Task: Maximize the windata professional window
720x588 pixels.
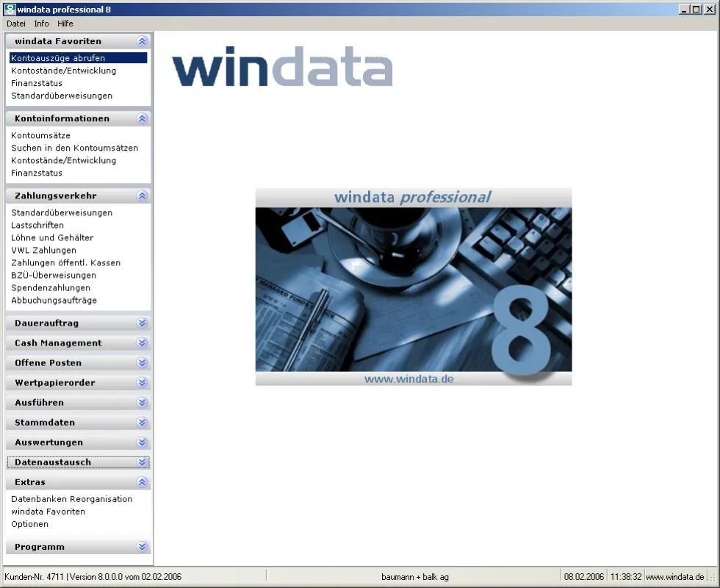Action: click(x=696, y=9)
